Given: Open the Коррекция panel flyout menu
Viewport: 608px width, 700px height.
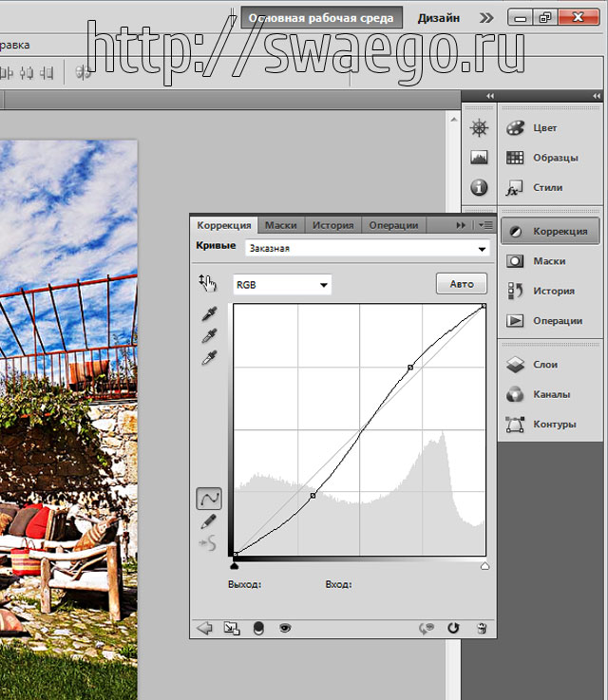Looking at the screenshot, I should [485, 225].
